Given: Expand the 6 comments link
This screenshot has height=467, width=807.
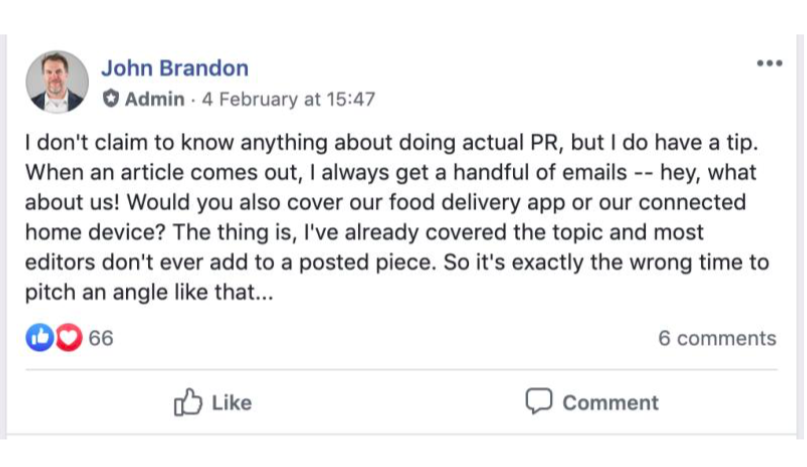Looking at the screenshot, I should (x=716, y=338).
